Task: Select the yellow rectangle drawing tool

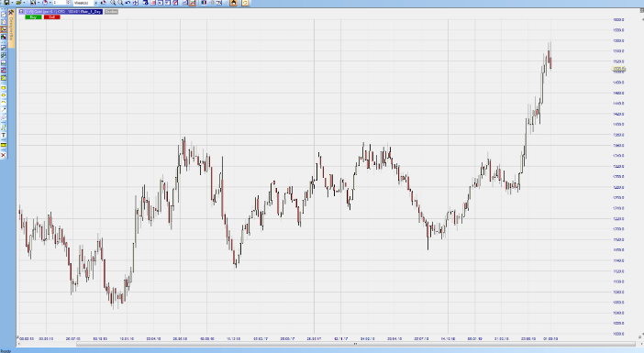Action: click(4, 88)
